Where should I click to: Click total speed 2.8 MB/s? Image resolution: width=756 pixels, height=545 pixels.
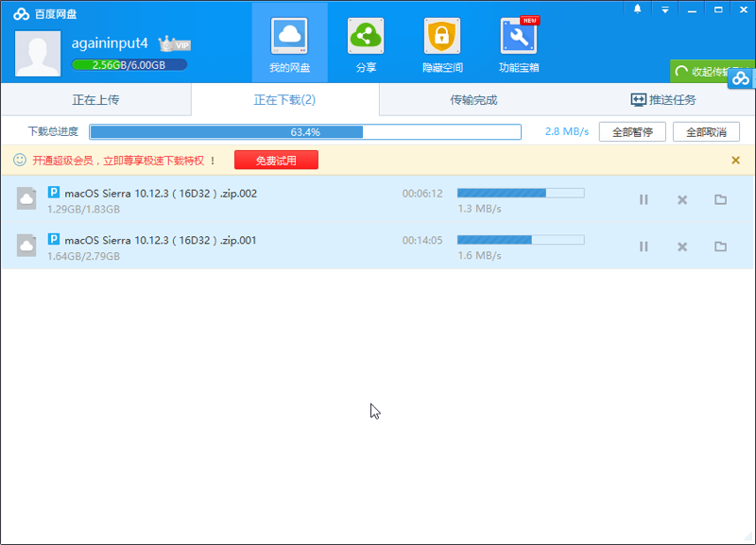(x=567, y=131)
